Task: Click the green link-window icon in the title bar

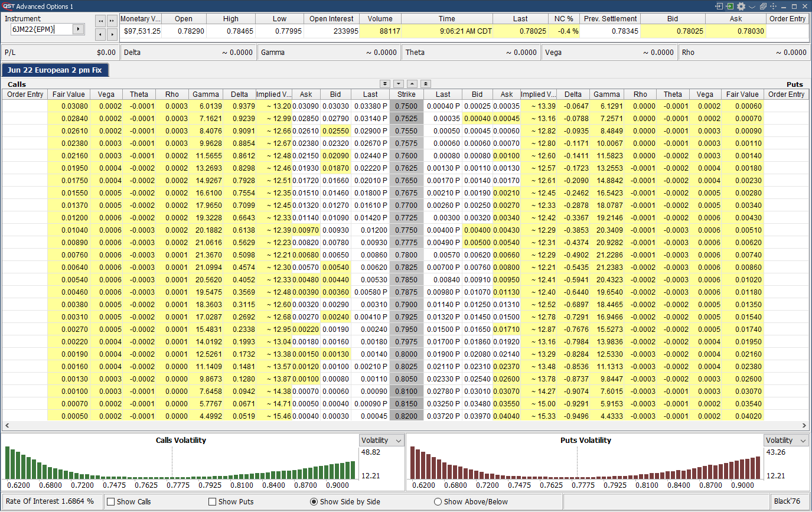Action: 730,6
